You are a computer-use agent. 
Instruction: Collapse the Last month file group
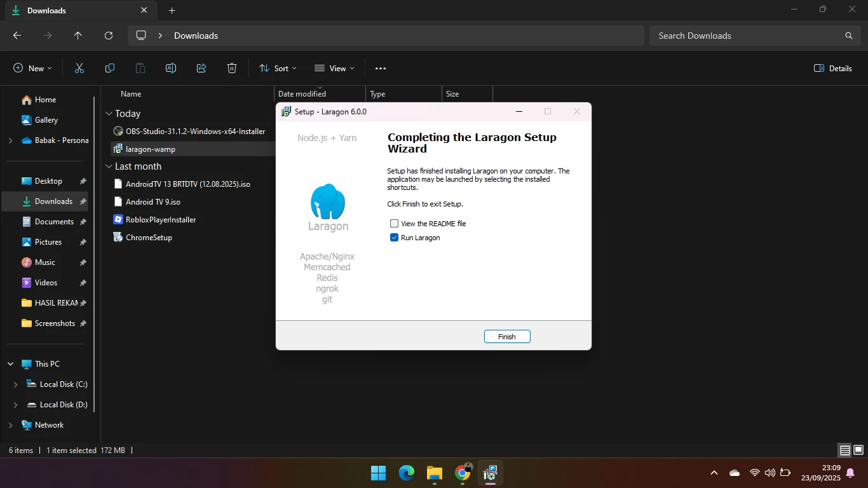[x=109, y=166]
